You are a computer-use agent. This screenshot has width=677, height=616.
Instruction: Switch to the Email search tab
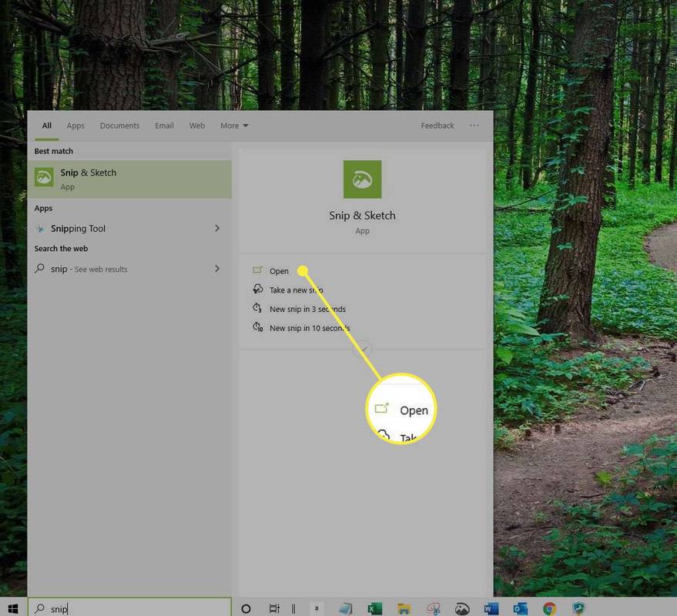[164, 126]
